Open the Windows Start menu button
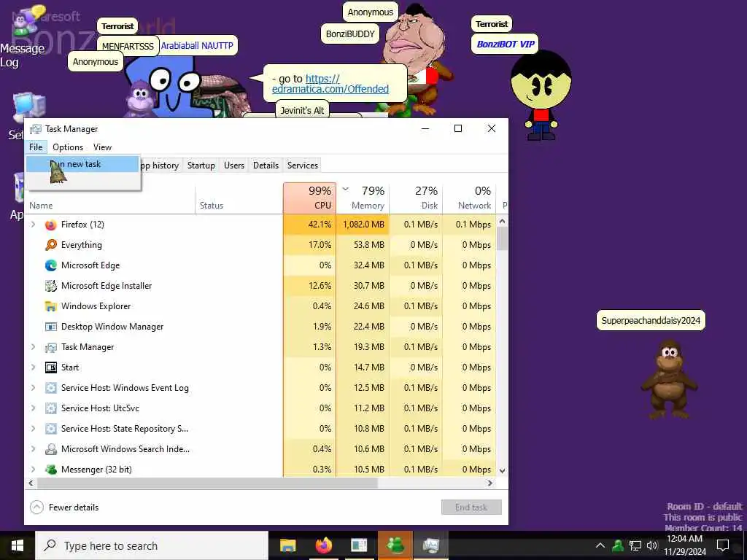The image size is (747, 560). click(18, 545)
